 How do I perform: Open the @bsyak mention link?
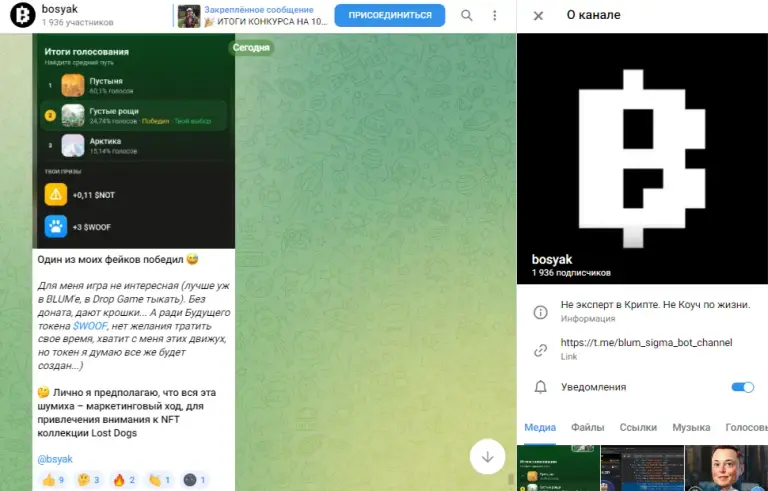pyautogui.click(x=55, y=459)
